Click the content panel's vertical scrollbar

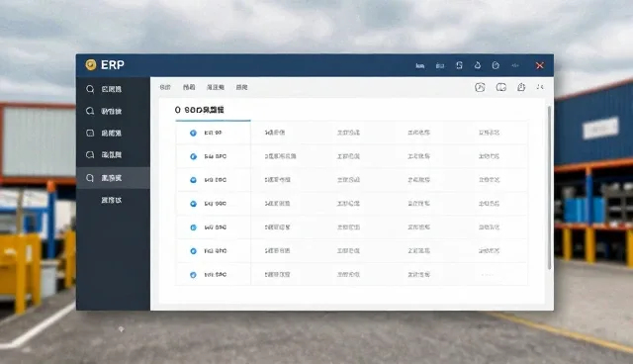coord(549,188)
